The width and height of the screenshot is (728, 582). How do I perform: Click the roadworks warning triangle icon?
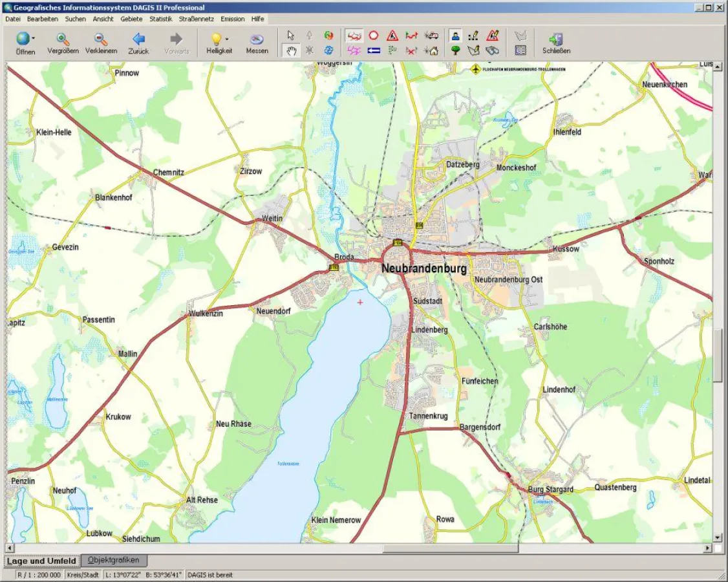392,36
